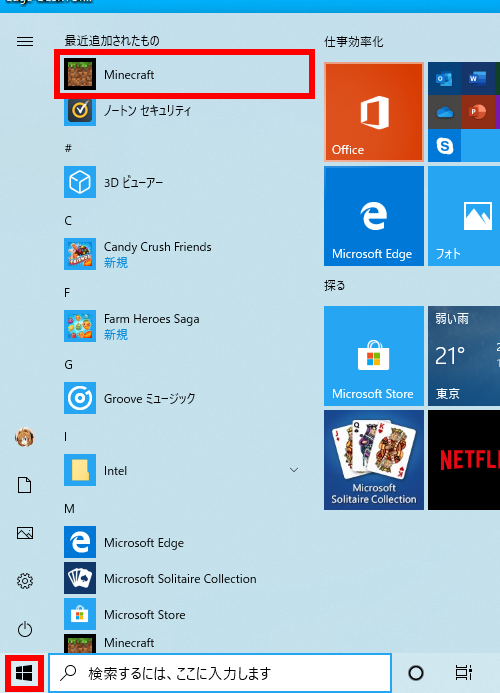Click the F section letter header
The height and width of the screenshot is (693, 500).
coord(67,293)
